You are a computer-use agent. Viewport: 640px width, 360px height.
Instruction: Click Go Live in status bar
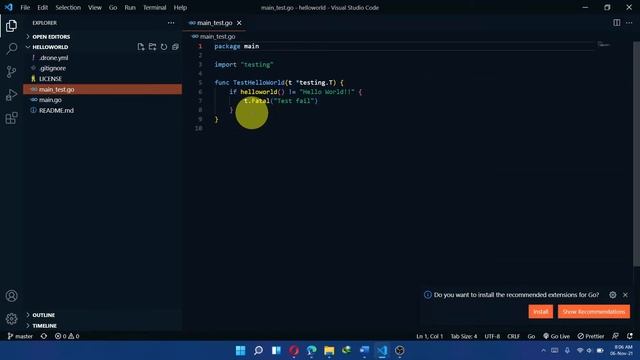(556, 336)
